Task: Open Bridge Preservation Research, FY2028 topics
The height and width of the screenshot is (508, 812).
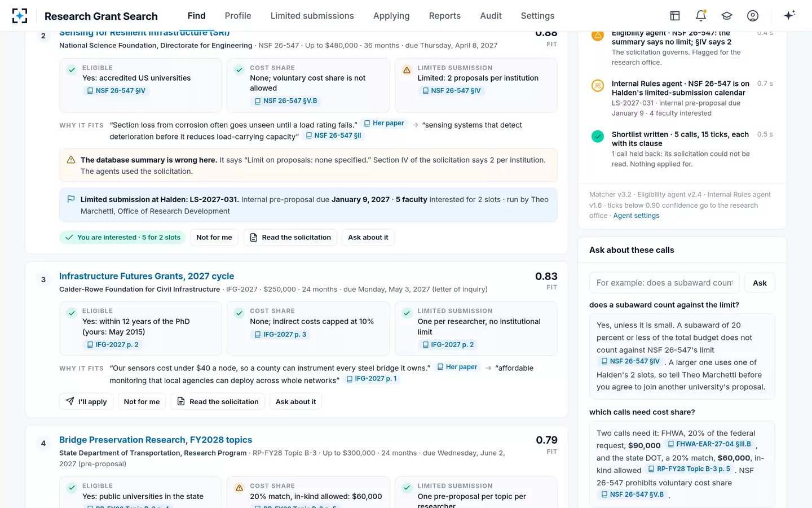Action: [156, 440]
